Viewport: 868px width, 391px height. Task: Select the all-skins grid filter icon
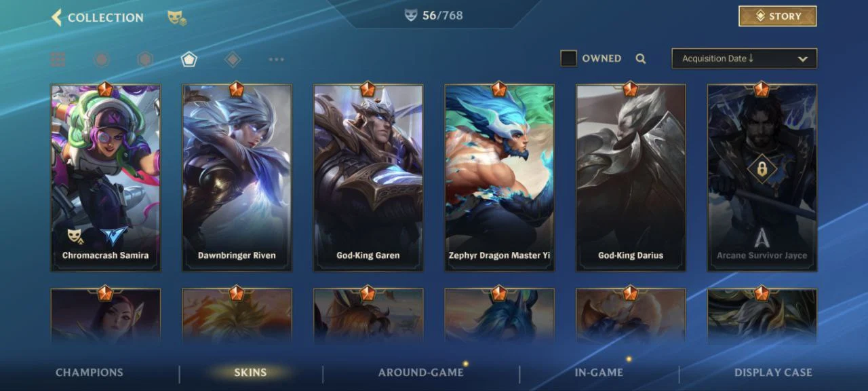(58, 60)
